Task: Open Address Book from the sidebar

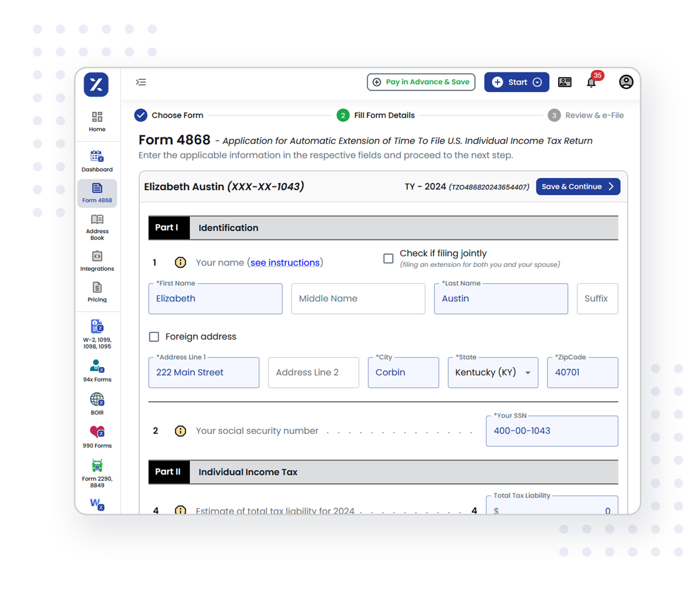Action: [x=97, y=227]
